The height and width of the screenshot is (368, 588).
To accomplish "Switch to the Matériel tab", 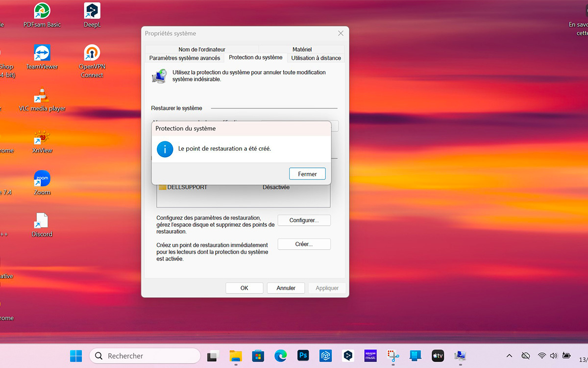I will coord(302,49).
